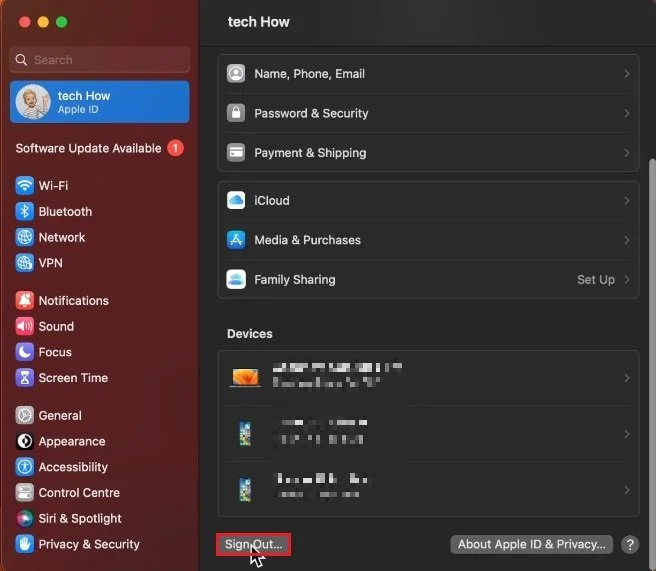Viewport: 656px width, 571px height.
Task: Click the Payment & Shipping card icon
Action: tap(236, 153)
